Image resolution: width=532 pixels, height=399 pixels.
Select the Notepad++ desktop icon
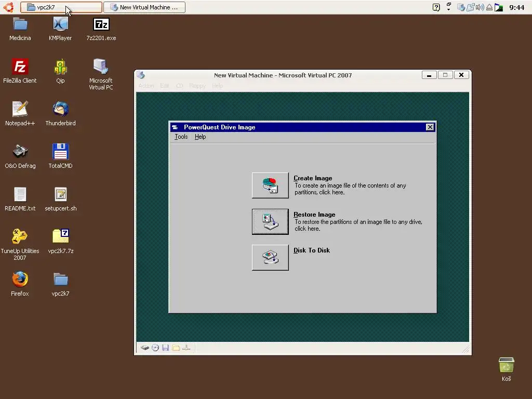point(20,114)
